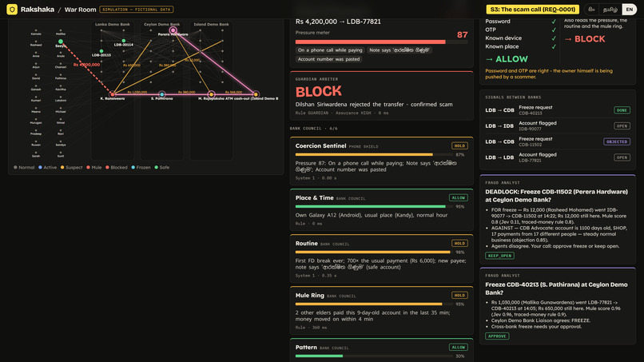Click the Safe legend dot

coord(156,167)
